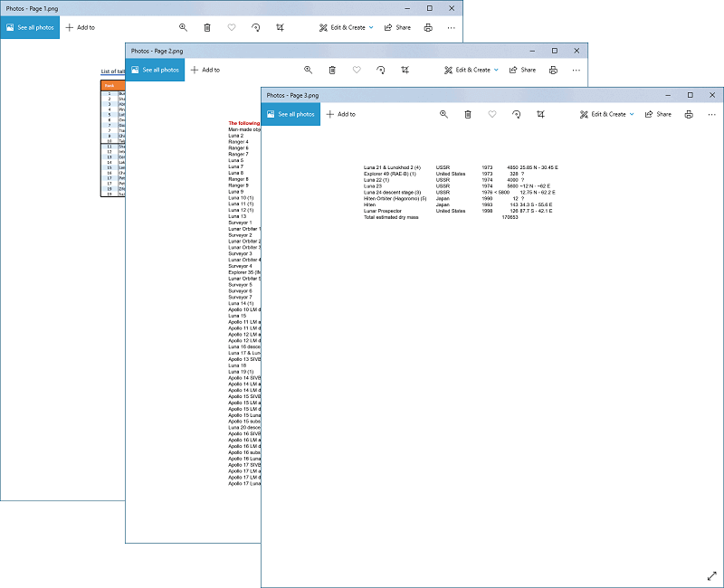This screenshot has height=588, width=724.
Task: Delete the photo in Page 3 window
Action: [468, 114]
